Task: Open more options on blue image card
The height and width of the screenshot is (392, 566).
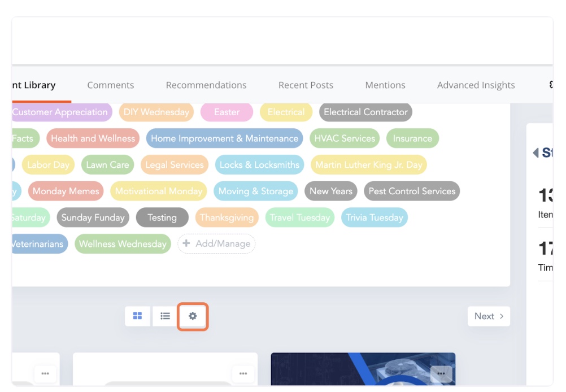Action: tap(441, 373)
